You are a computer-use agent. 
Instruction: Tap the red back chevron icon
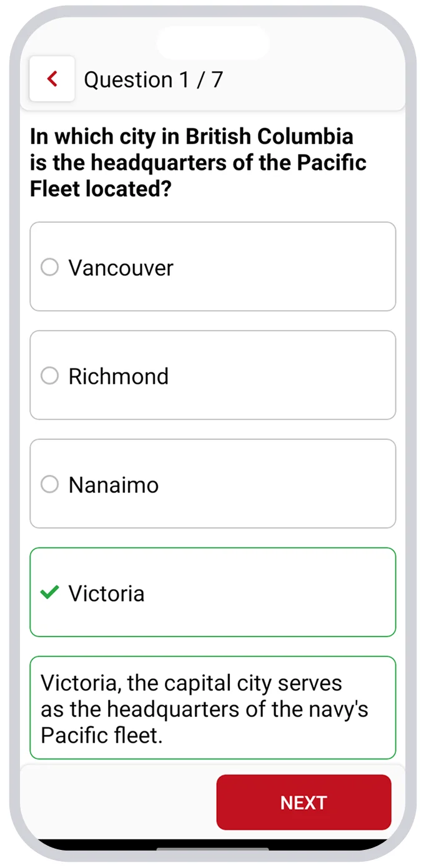[x=52, y=79]
